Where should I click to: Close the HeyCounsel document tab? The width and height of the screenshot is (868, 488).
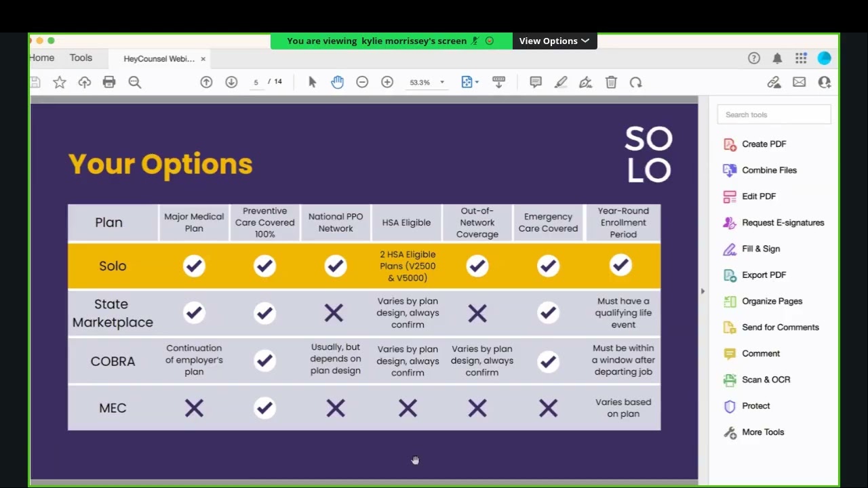point(203,59)
